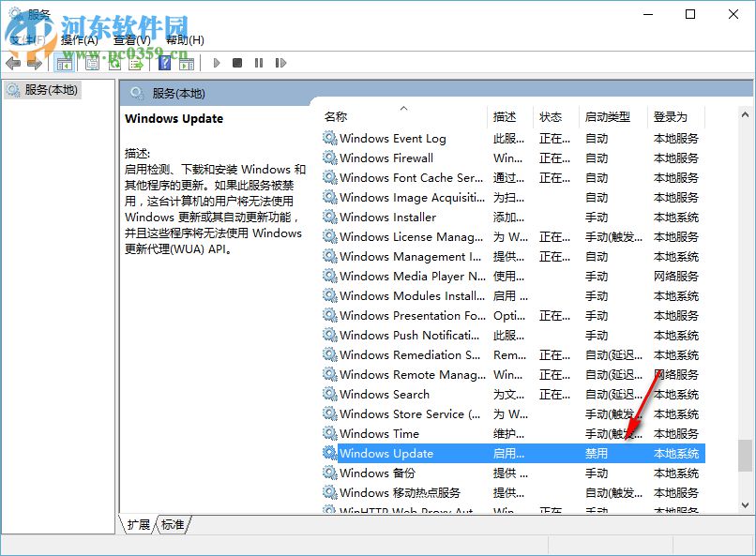
Task: Select the Windows Search service row
Action: pos(385,394)
